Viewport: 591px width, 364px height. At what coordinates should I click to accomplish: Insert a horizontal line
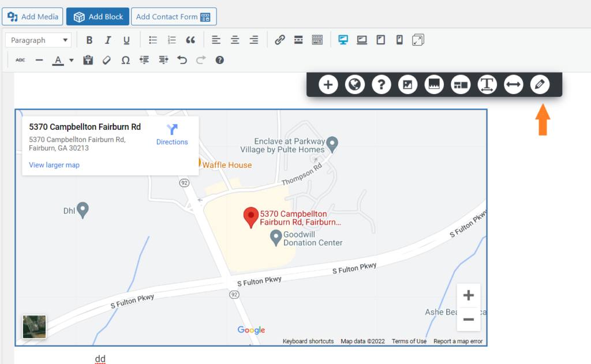[x=39, y=60]
